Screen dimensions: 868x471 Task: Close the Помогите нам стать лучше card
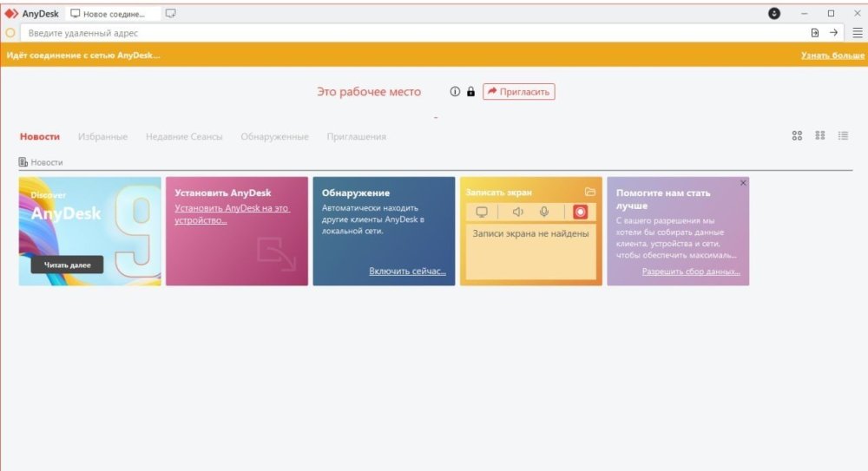pyautogui.click(x=743, y=183)
